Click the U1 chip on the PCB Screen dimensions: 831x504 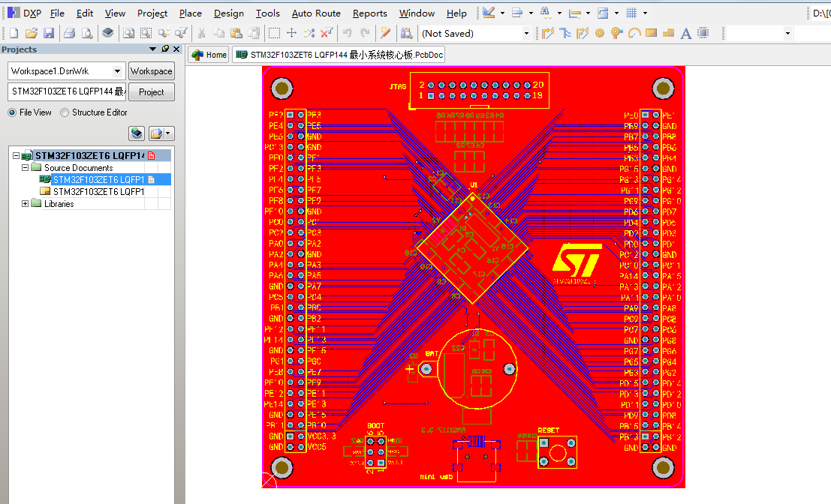tap(472, 247)
